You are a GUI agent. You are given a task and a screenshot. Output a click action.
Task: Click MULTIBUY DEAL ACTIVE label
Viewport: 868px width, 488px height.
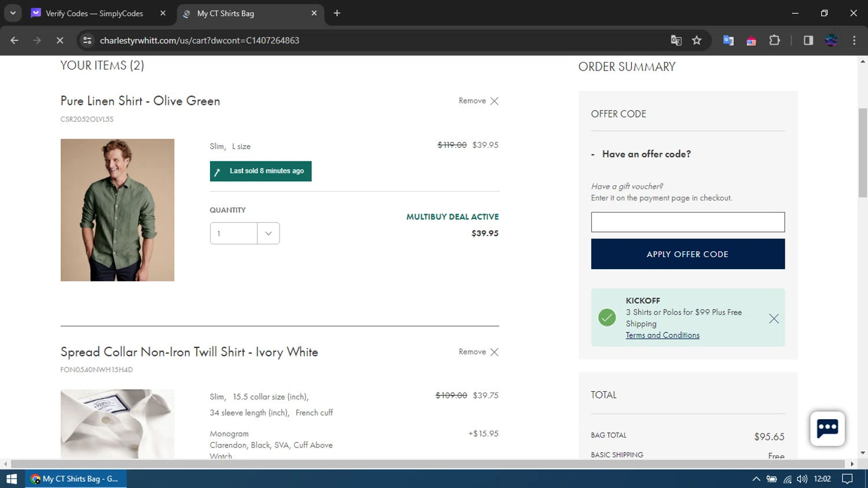tap(453, 217)
